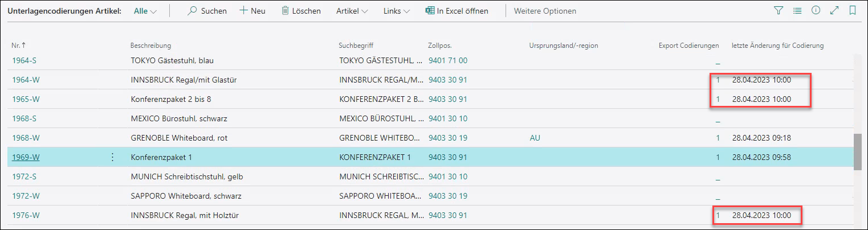The height and width of the screenshot is (230, 868).
Task: Click the vertical scrollbar thumb
Action: [857, 151]
